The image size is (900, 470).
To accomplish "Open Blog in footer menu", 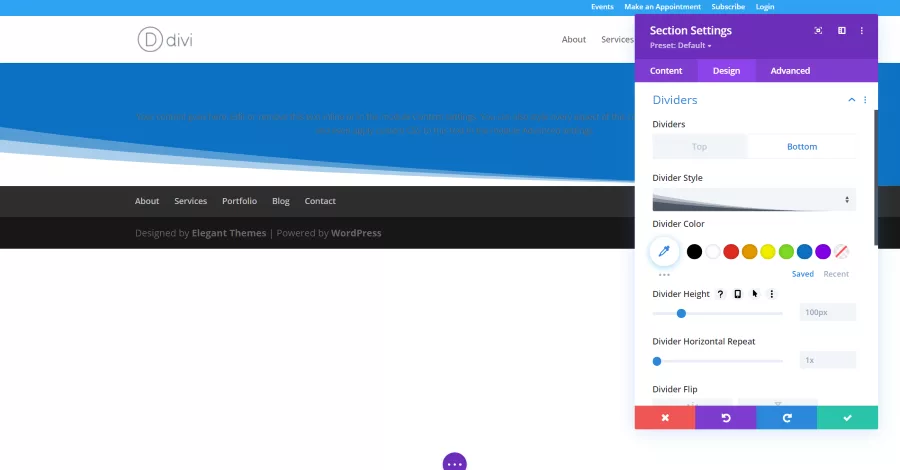I will point(281,201).
